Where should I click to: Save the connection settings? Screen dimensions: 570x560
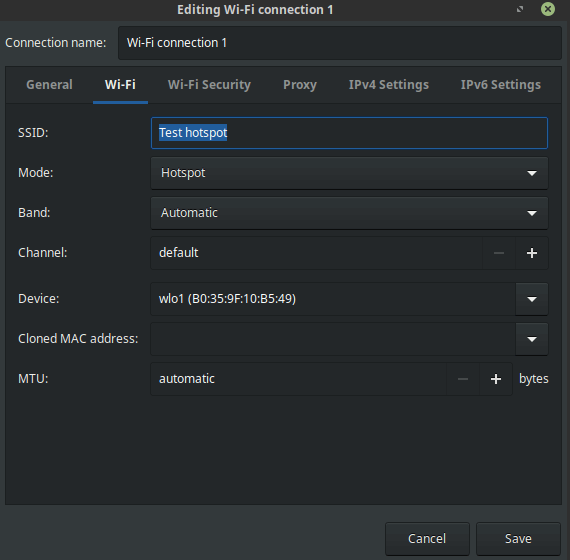pos(518,539)
